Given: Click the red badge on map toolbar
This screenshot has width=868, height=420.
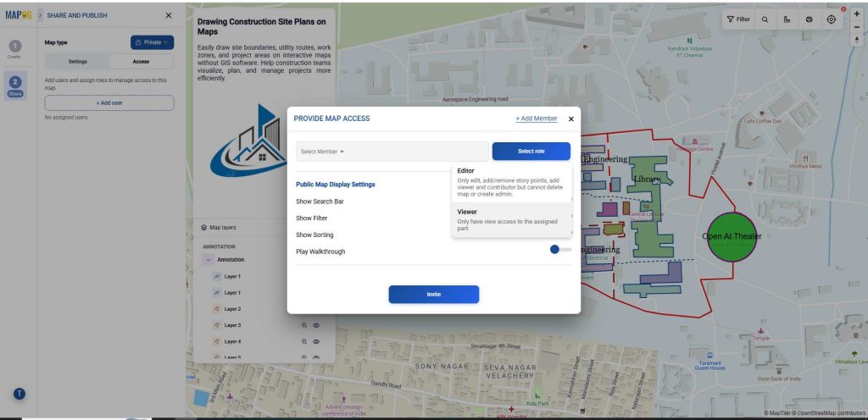Looking at the screenshot, I should click(843, 9).
